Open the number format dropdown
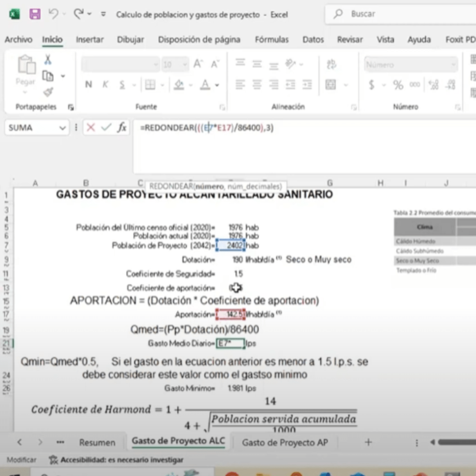 tap(453, 65)
